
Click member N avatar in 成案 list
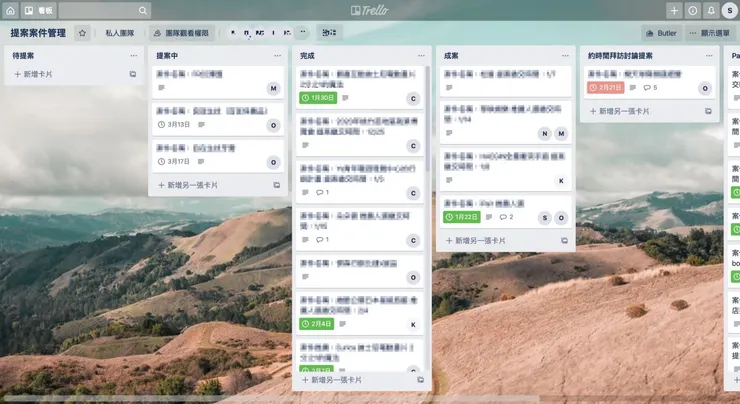click(x=545, y=134)
